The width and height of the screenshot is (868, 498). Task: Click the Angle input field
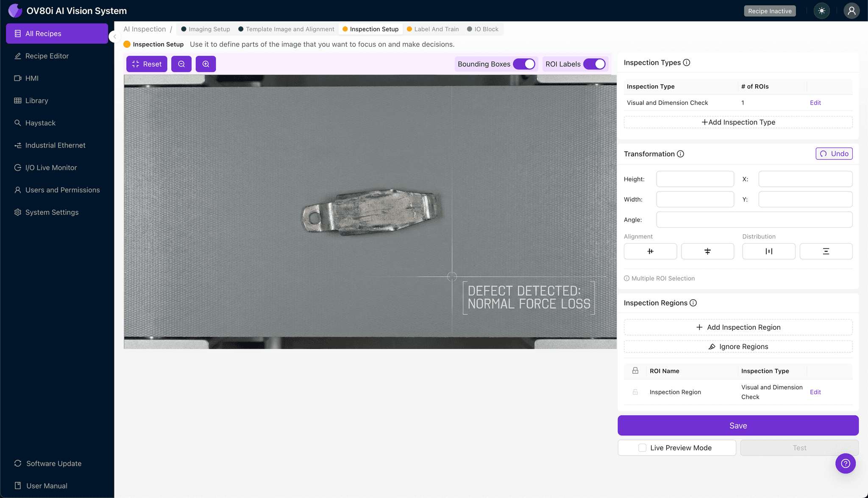754,220
